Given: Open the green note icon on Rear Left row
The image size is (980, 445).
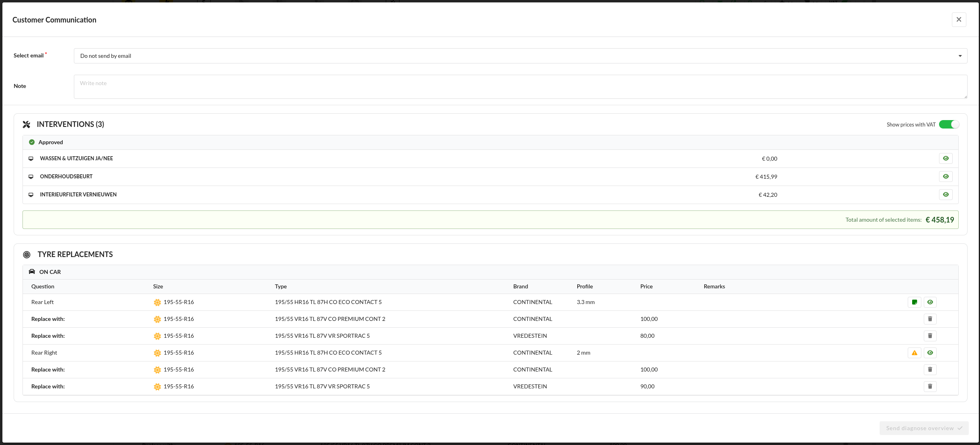Looking at the screenshot, I should click(914, 302).
